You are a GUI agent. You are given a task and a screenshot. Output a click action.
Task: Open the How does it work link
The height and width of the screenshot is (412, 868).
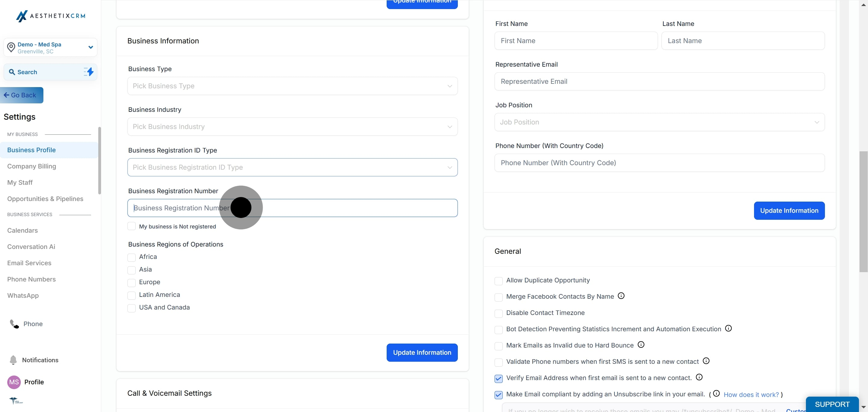pyautogui.click(x=751, y=395)
